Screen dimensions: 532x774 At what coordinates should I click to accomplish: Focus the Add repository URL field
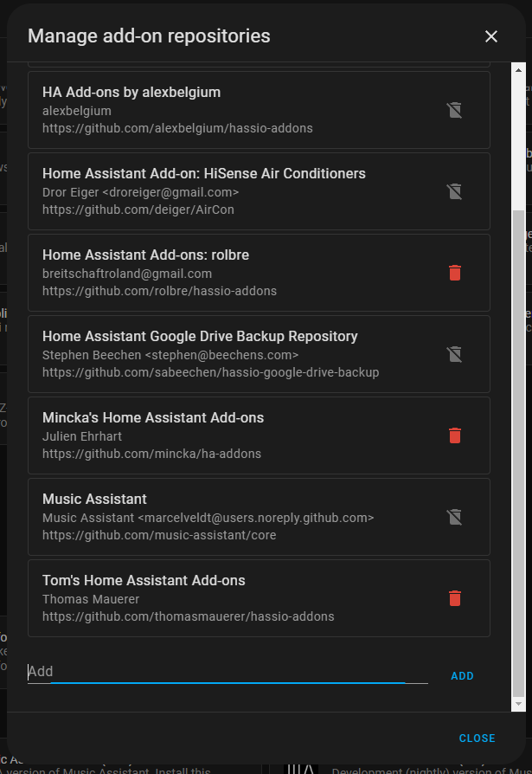pos(228,671)
